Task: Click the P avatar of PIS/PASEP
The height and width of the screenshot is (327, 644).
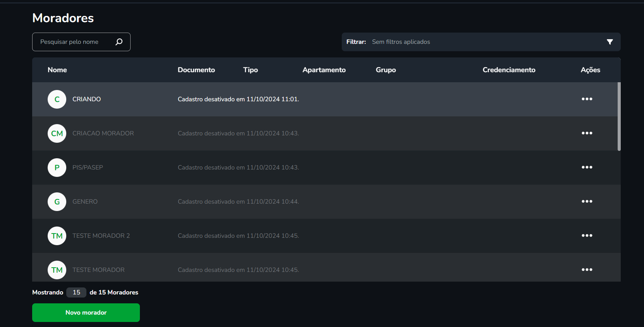Action: (57, 168)
